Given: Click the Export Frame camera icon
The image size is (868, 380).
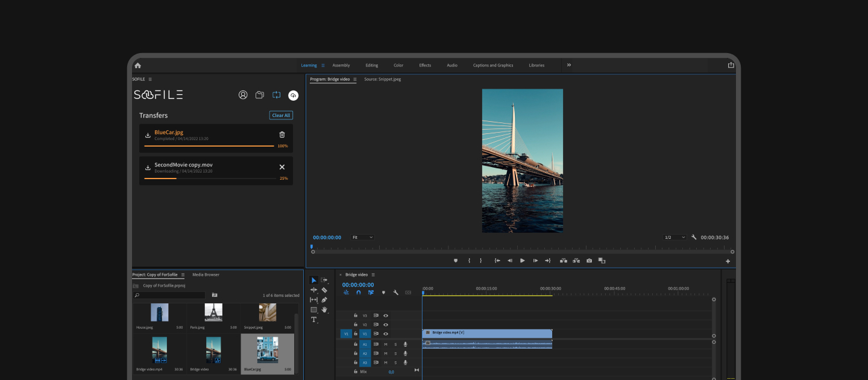Looking at the screenshot, I should pos(589,261).
